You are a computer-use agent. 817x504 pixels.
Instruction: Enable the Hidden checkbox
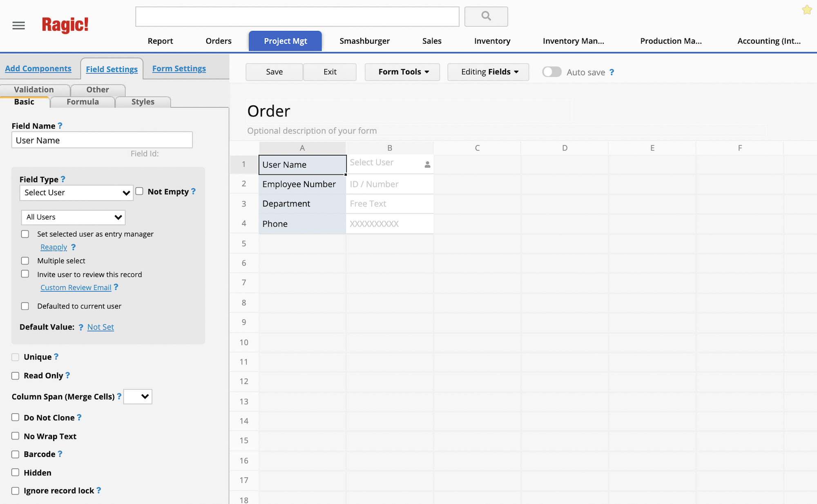click(x=16, y=473)
